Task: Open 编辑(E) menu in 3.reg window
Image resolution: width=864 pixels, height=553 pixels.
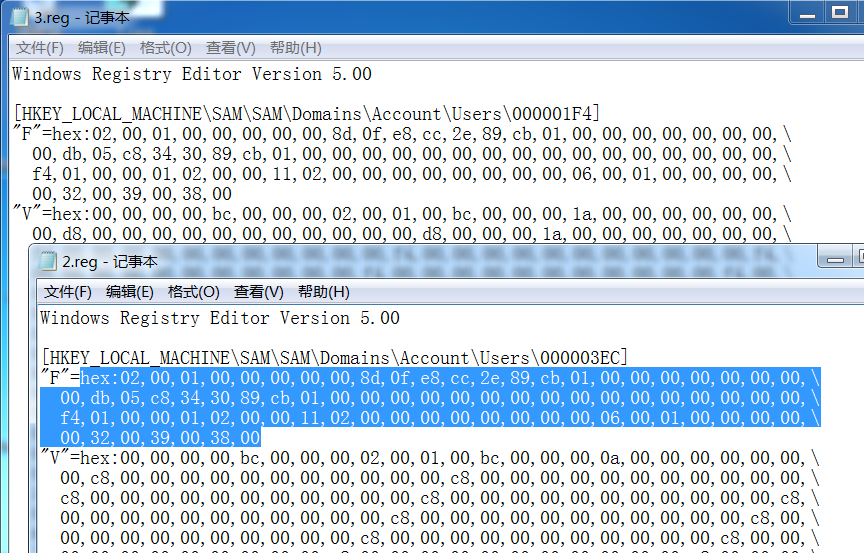Action: point(101,48)
